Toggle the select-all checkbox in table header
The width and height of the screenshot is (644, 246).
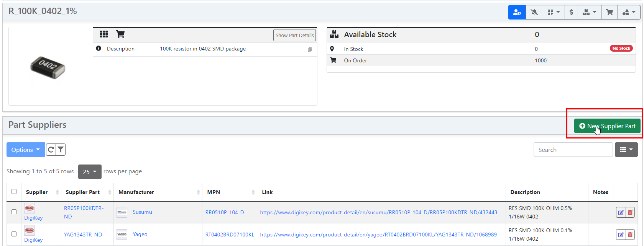point(14,192)
